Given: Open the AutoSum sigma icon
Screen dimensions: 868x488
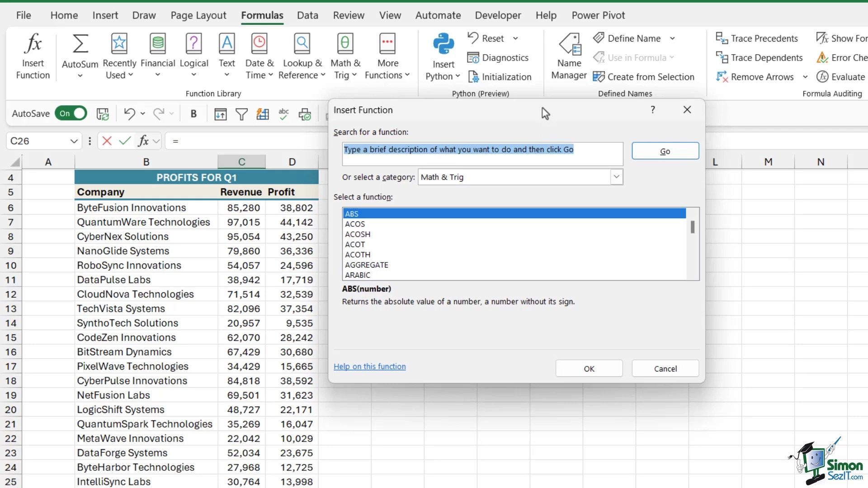Looking at the screenshot, I should [x=80, y=44].
